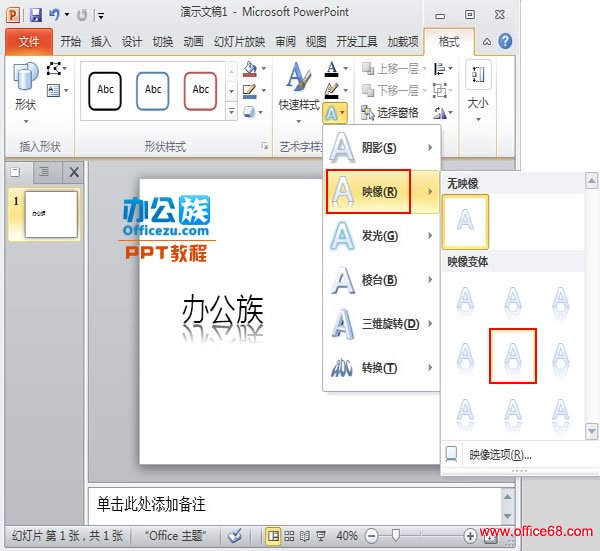600x551 pixels.
Task: Select slide 1 thumbnail
Action: click(51, 215)
